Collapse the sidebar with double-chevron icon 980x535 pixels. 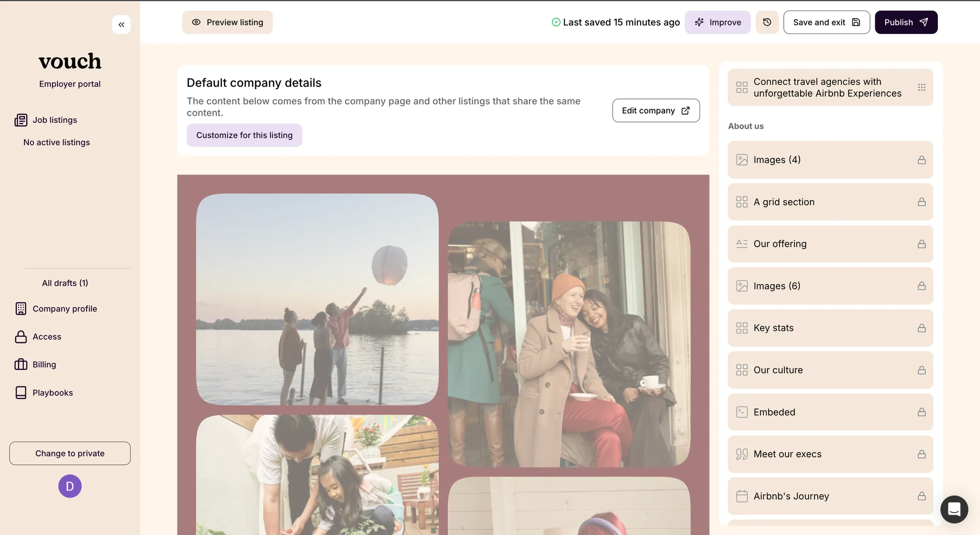click(x=121, y=24)
